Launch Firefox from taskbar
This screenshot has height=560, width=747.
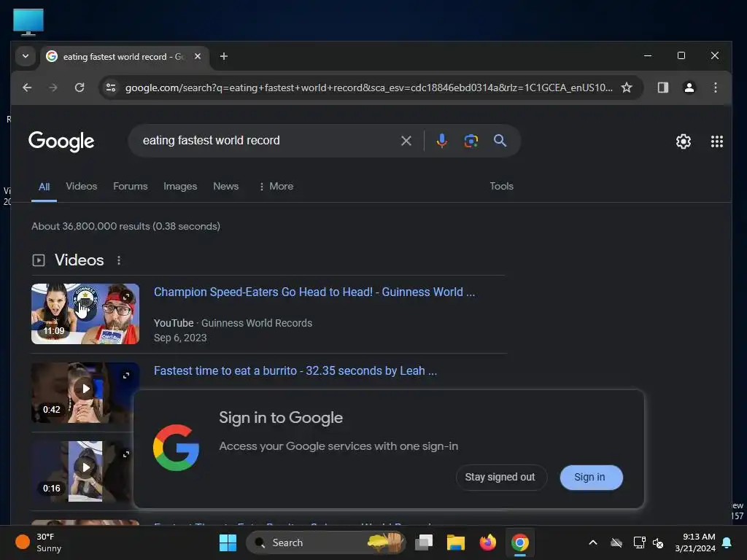point(487,542)
